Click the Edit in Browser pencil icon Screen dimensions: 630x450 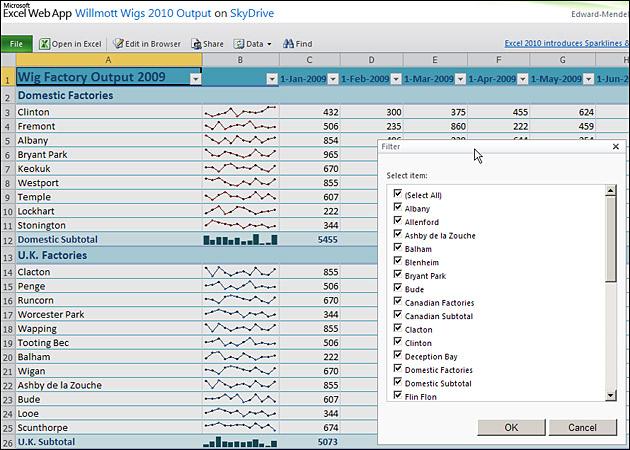(x=118, y=43)
